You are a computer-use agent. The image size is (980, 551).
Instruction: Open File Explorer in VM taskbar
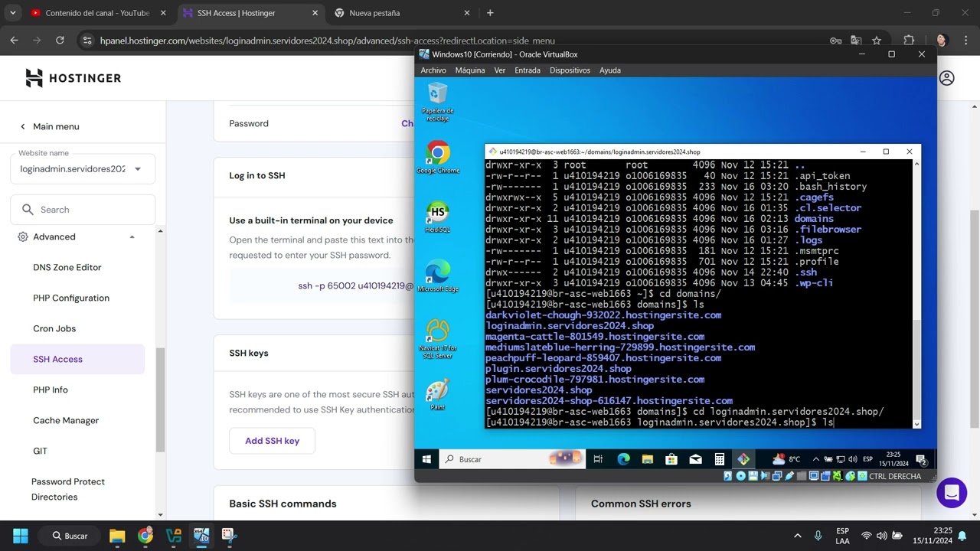coord(648,459)
